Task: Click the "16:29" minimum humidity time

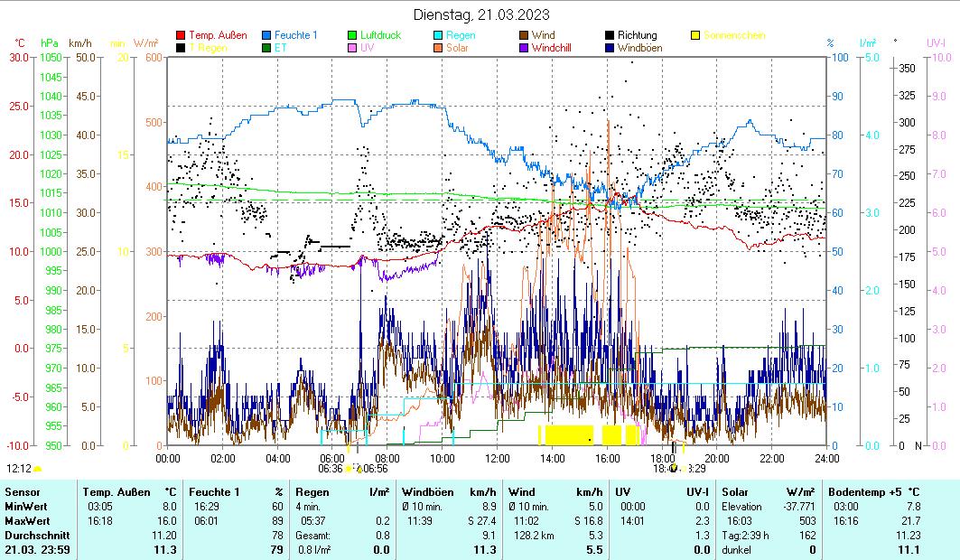Action: 206,507
